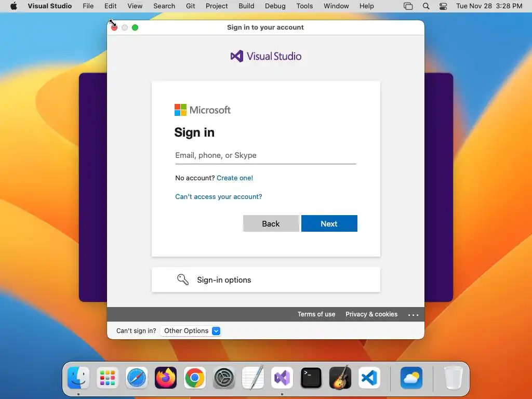
Task: Click the Back button
Action: [x=271, y=223]
